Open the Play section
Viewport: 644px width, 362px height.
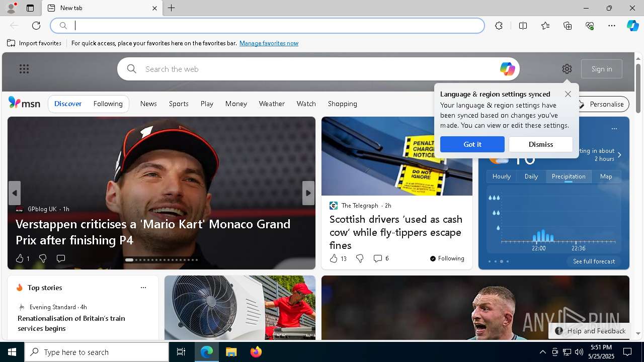tap(207, 104)
